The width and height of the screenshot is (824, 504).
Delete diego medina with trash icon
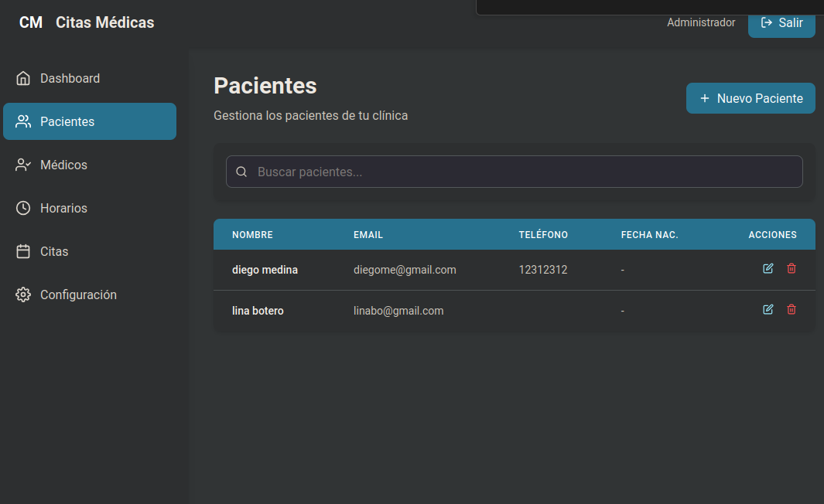792,268
